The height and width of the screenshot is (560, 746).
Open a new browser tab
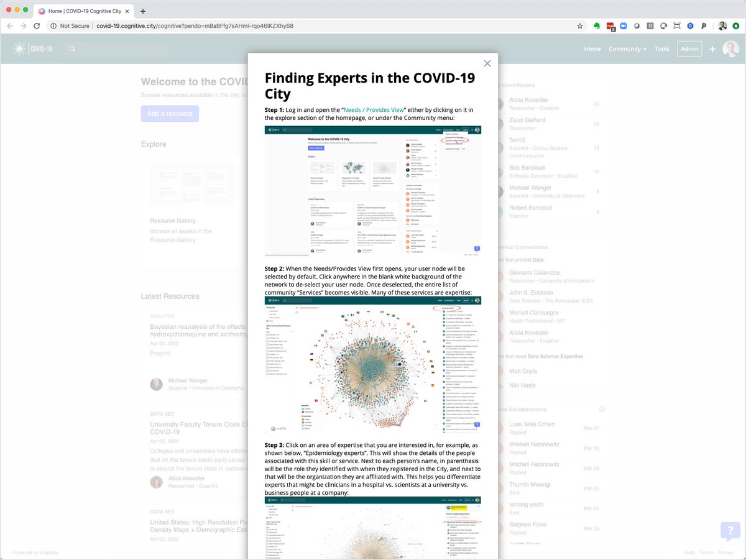click(x=142, y=11)
